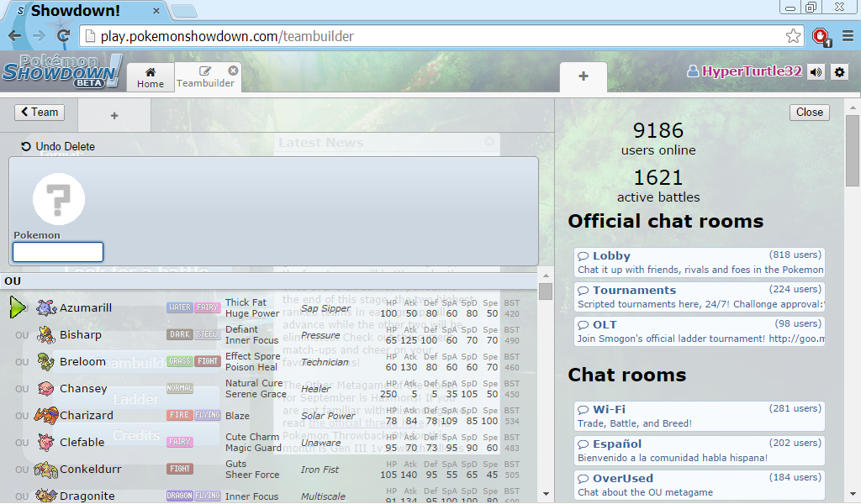The height and width of the screenshot is (504, 861).
Task: Open options with the gear icon
Action: tap(840, 72)
